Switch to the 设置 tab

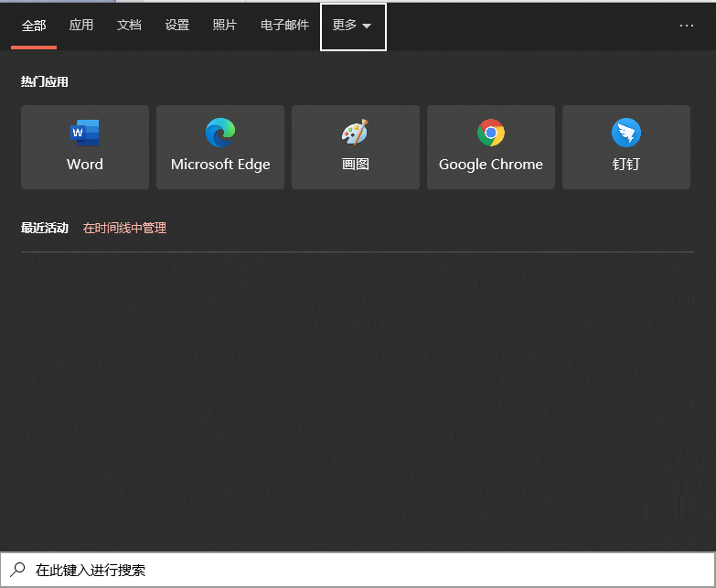click(x=177, y=25)
